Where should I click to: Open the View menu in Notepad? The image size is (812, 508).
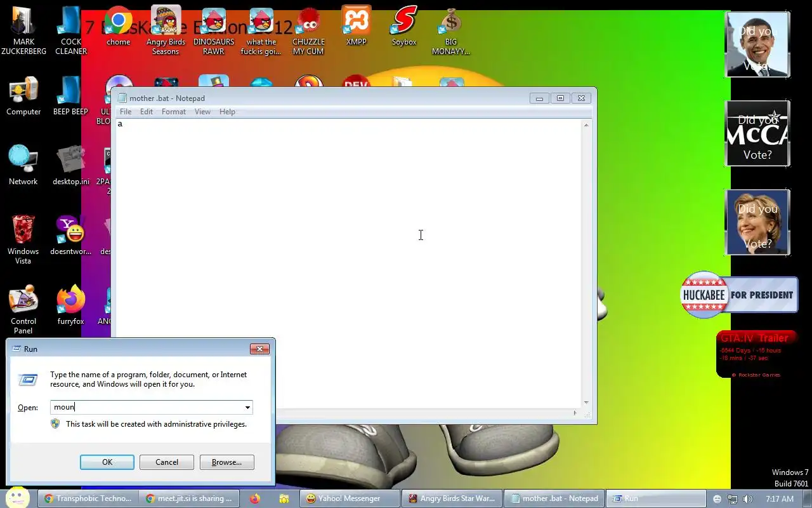202,112
